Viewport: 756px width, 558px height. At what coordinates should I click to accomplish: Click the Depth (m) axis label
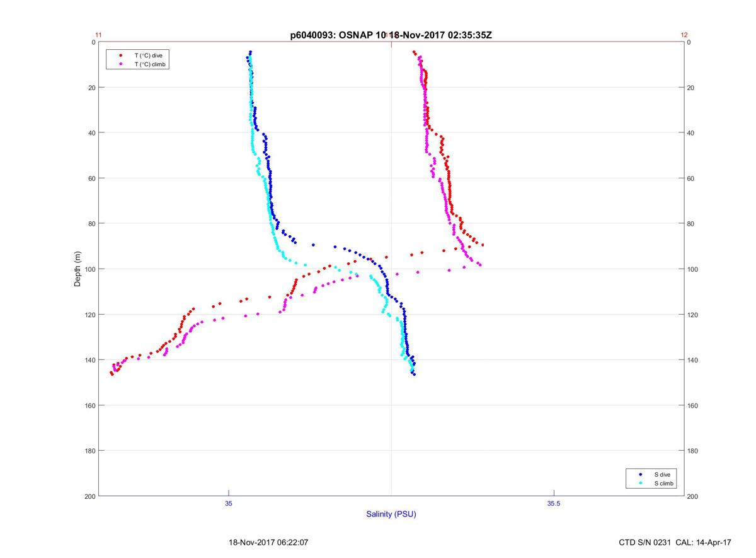click(x=78, y=269)
